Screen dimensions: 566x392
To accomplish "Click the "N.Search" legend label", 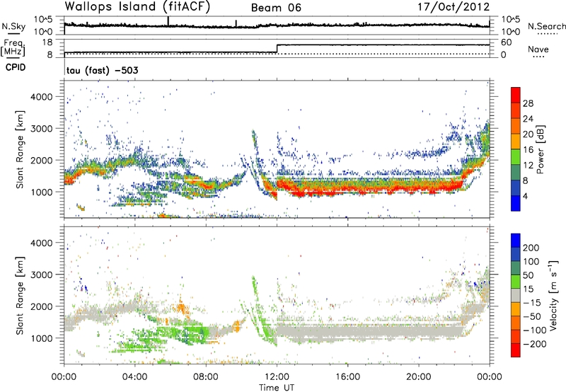I will click(546, 26).
